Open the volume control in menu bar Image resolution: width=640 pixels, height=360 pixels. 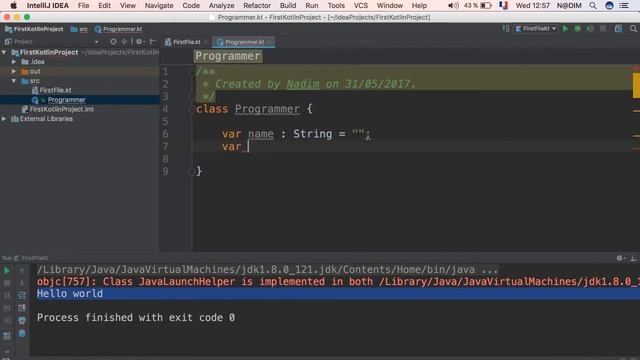click(453, 5)
